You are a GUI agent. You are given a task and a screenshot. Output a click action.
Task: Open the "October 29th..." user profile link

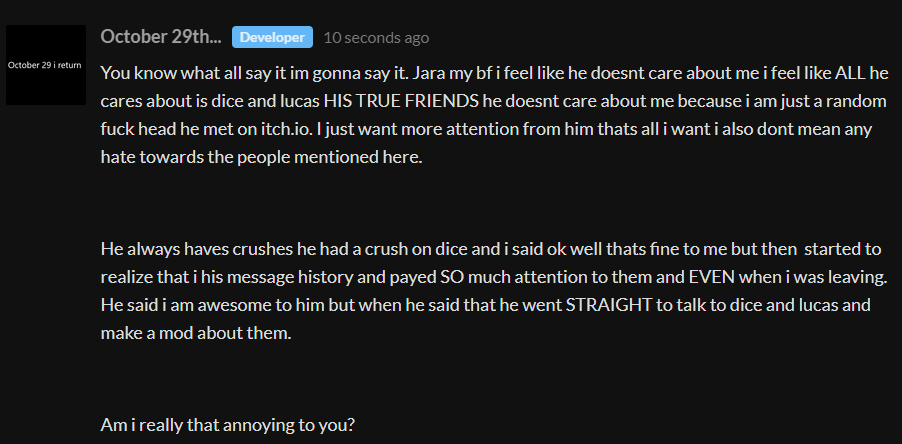point(161,37)
